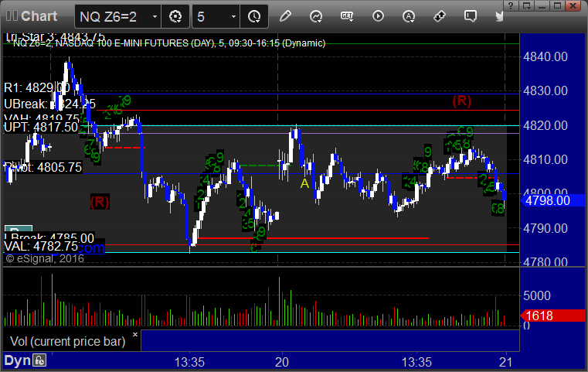Start bar replay play icon
The width and height of the screenshot is (588, 372).
tap(378, 16)
